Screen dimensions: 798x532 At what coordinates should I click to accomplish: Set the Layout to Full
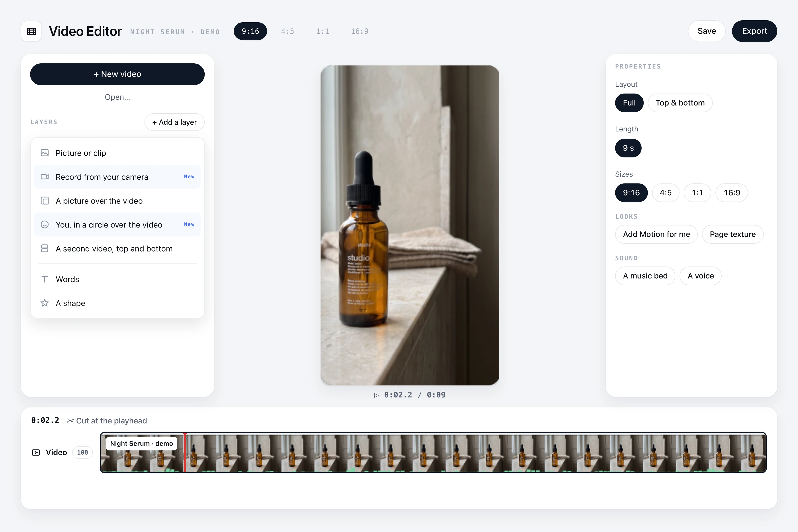[629, 103]
